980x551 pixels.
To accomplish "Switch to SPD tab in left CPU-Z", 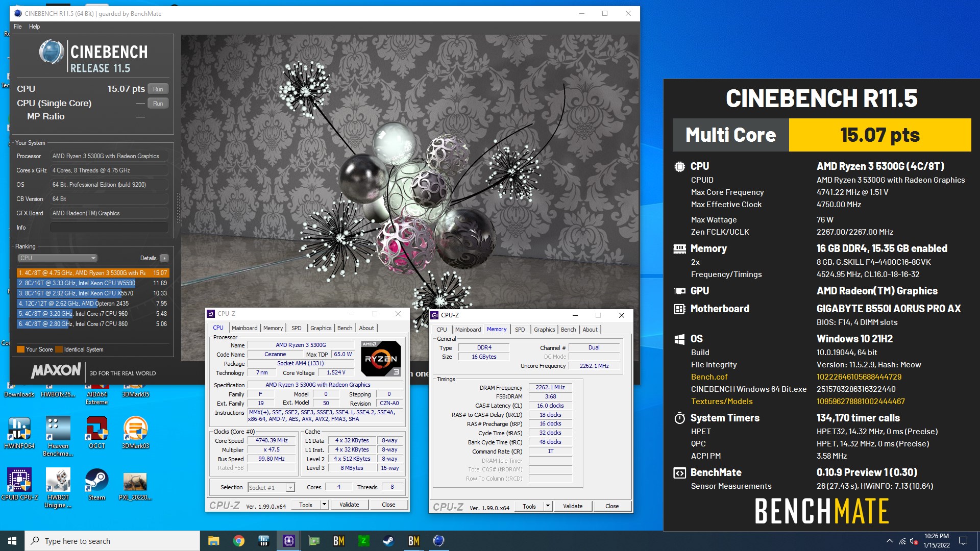I will coord(297,328).
